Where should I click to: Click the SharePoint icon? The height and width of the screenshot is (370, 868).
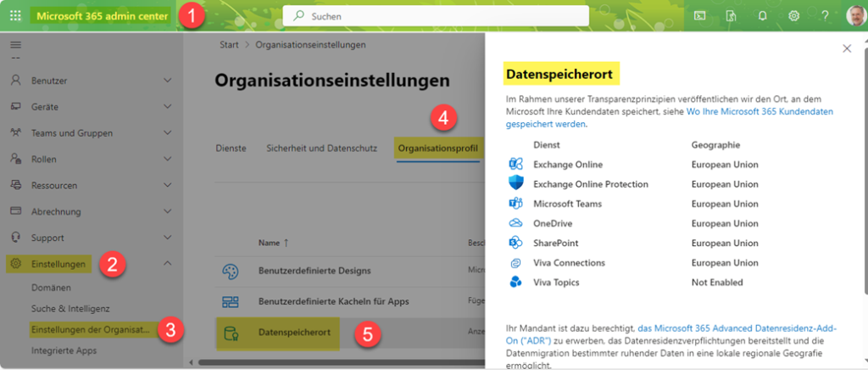[515, 243]
